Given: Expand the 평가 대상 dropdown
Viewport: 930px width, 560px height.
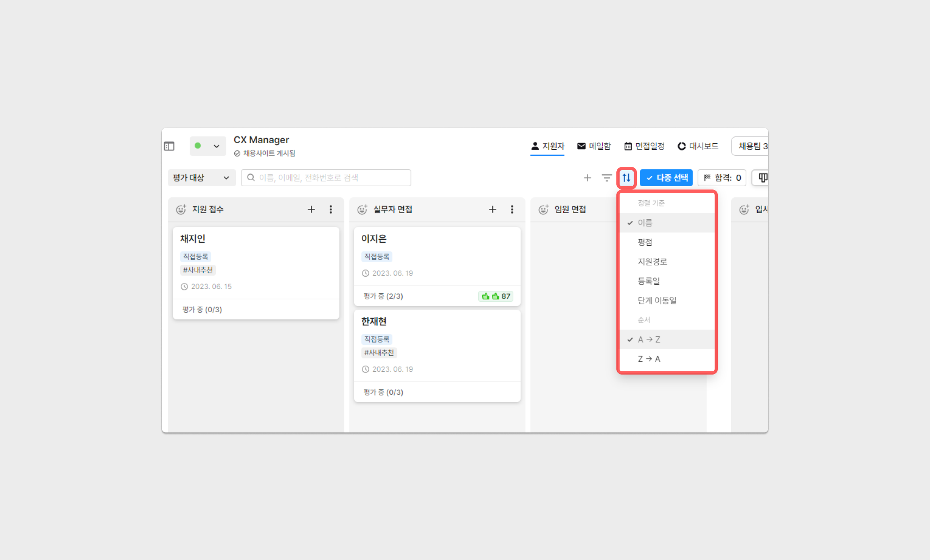Looking at the screenshot, I should pos(201,177).
